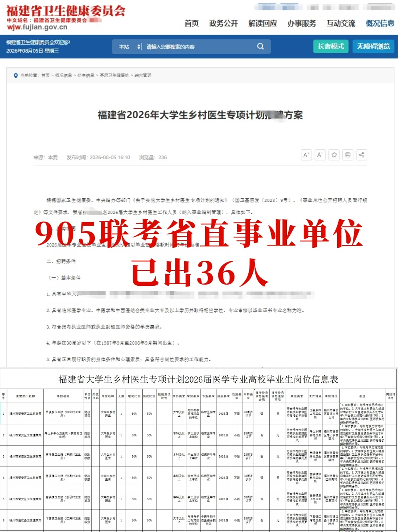Viewport: 398px width, 532px height.
Task: Click 概况信息 in the breadcrumb
Action: click(x=63, y=76)
